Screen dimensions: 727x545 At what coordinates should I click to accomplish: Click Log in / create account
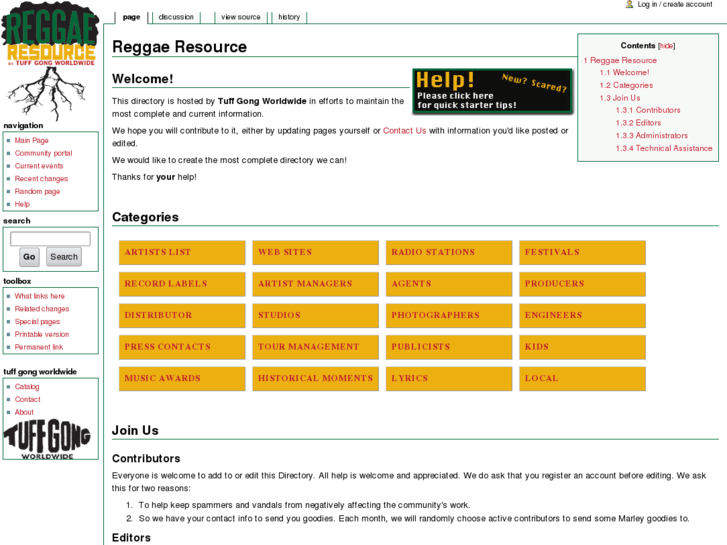point(675,4)
